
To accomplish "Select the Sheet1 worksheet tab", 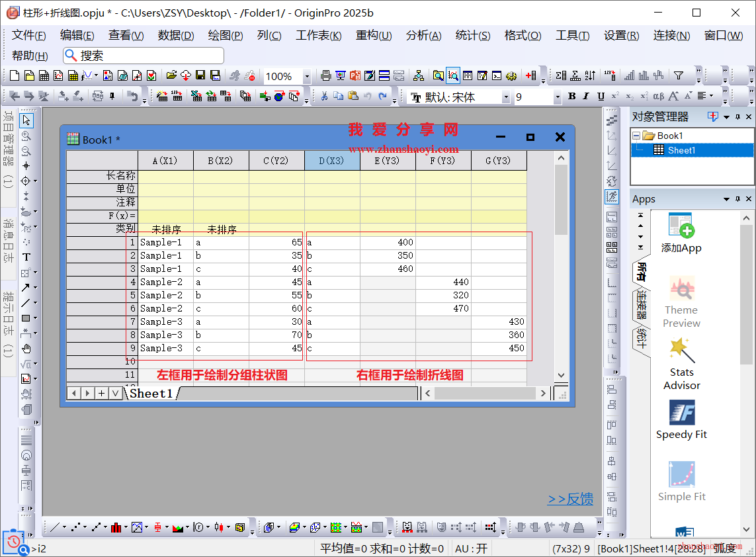I will (151, 393).
